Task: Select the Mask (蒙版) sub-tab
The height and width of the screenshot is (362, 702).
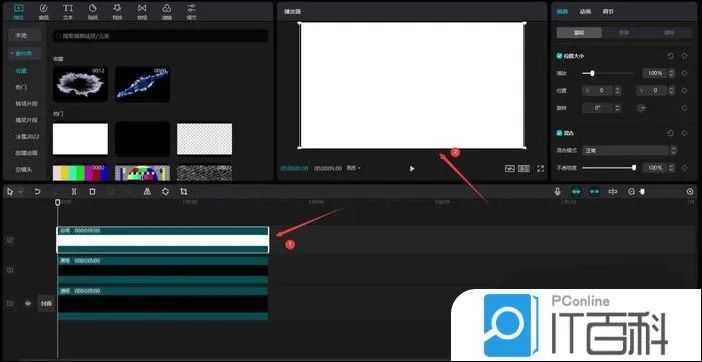Action: (669, 33)
